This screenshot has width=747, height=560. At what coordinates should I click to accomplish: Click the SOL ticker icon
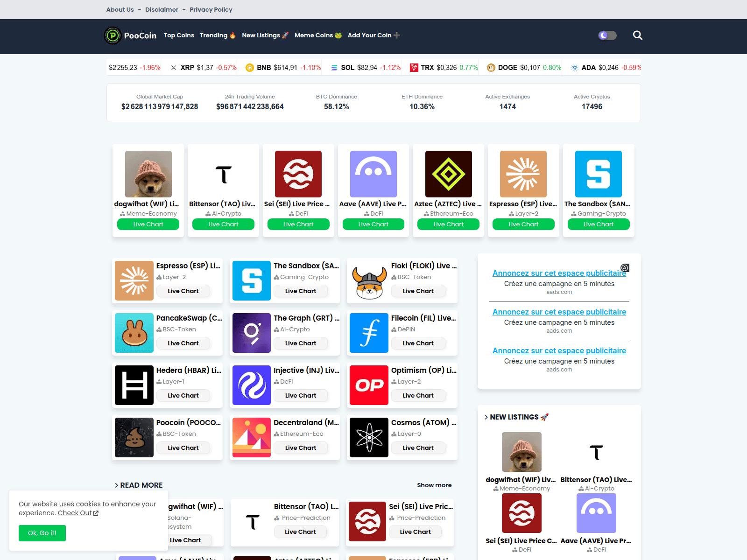click(334, 68)
